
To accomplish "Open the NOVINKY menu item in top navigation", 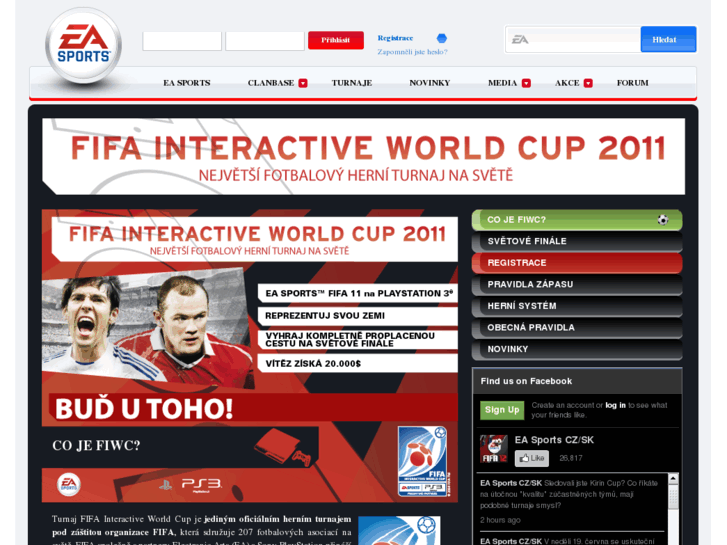I will 430,83.
